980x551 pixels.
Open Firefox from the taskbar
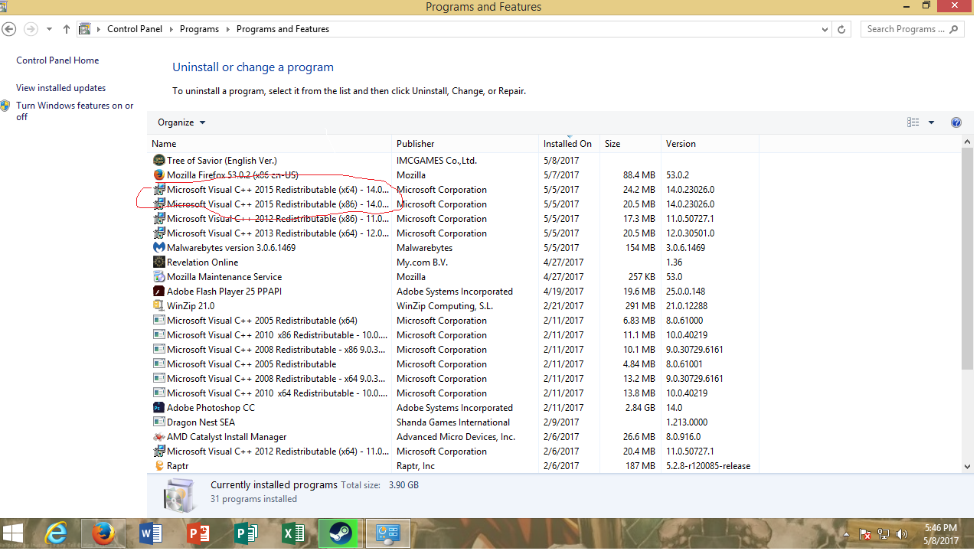click(x=103, y=533)
